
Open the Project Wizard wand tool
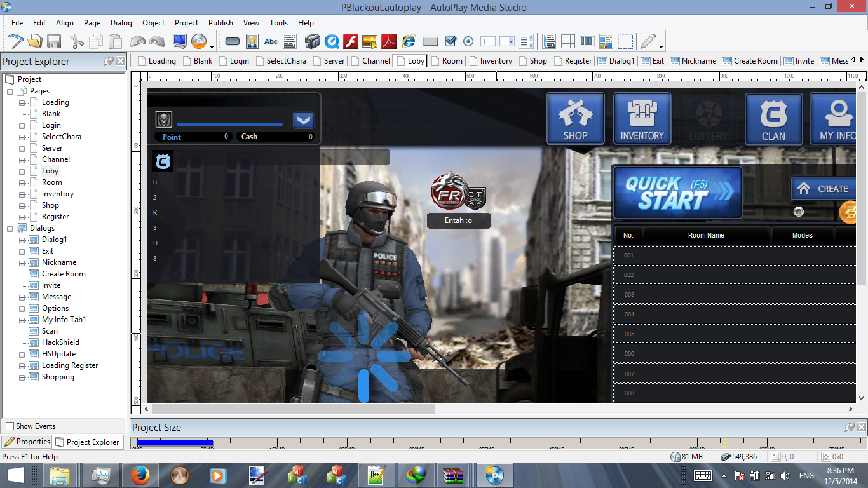point(16,42)
